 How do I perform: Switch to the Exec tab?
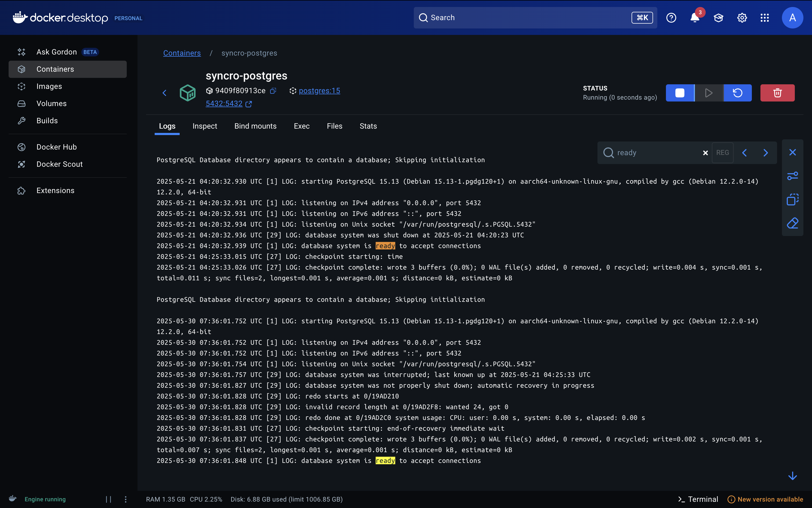tap(302, 126)
